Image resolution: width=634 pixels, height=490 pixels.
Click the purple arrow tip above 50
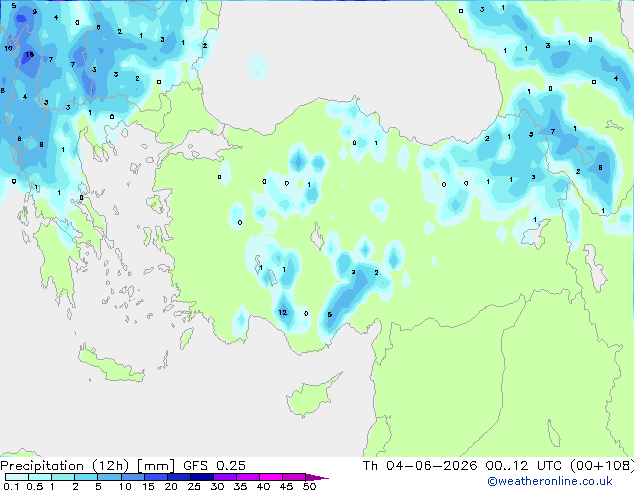(317, 477)
